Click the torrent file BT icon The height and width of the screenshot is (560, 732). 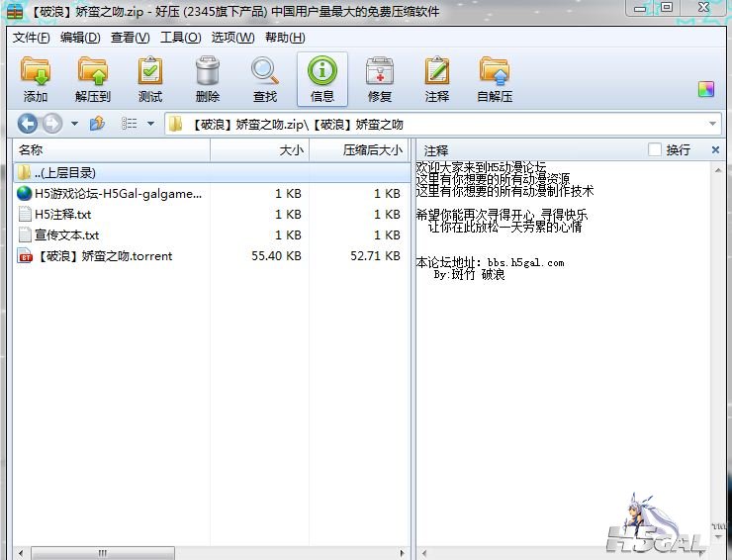pos(25,256)
